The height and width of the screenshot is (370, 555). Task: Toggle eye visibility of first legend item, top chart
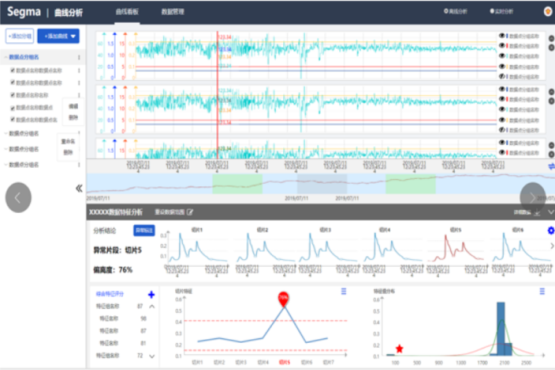502,36
